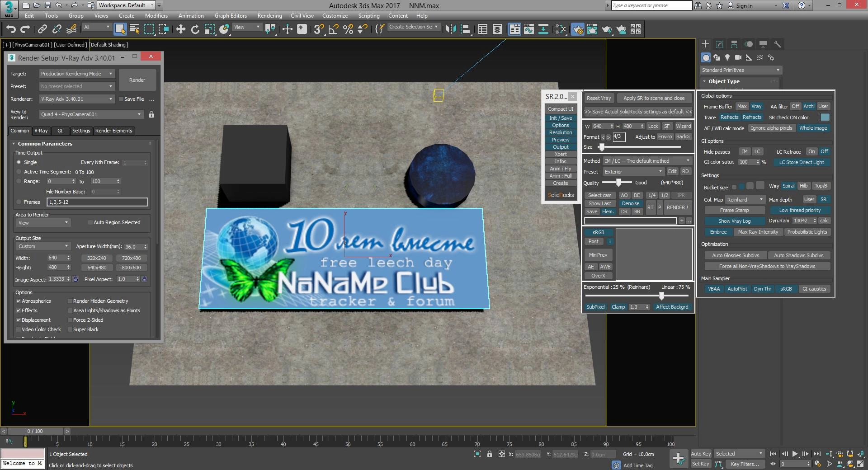Open the Preset dropdown in Render Setup

point(77,86)
